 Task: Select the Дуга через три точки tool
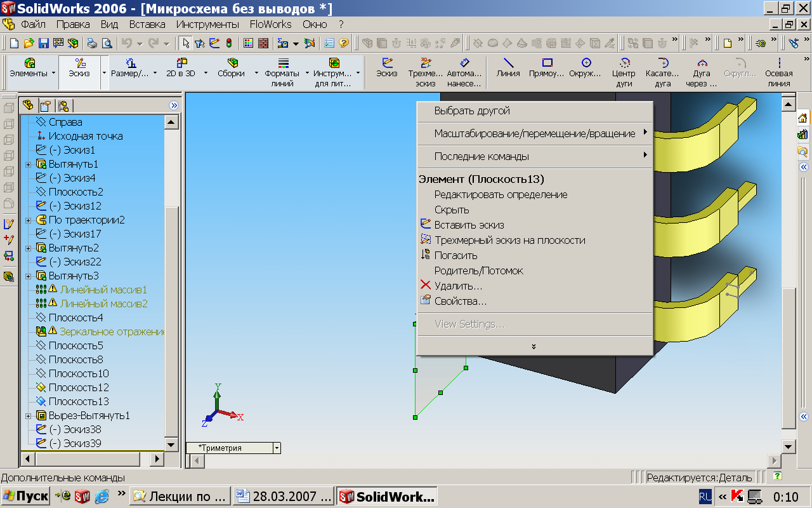pos(701,72)
